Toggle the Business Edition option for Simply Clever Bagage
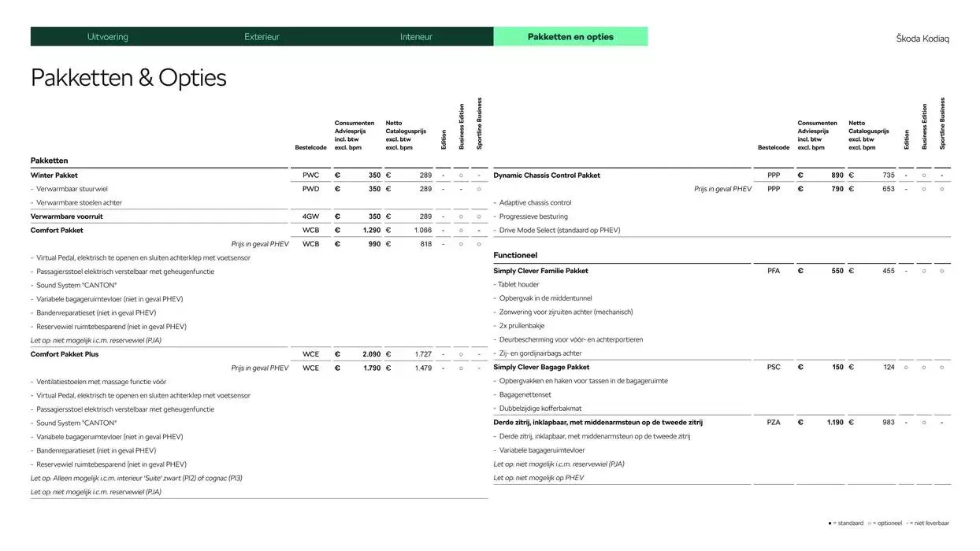 tap(923, 367)
